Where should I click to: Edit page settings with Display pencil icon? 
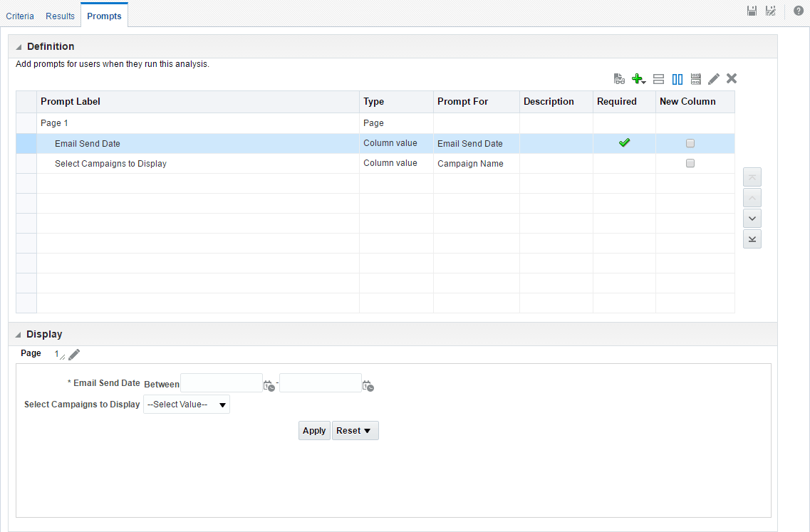pyautogui.click(x=74, y=355)
